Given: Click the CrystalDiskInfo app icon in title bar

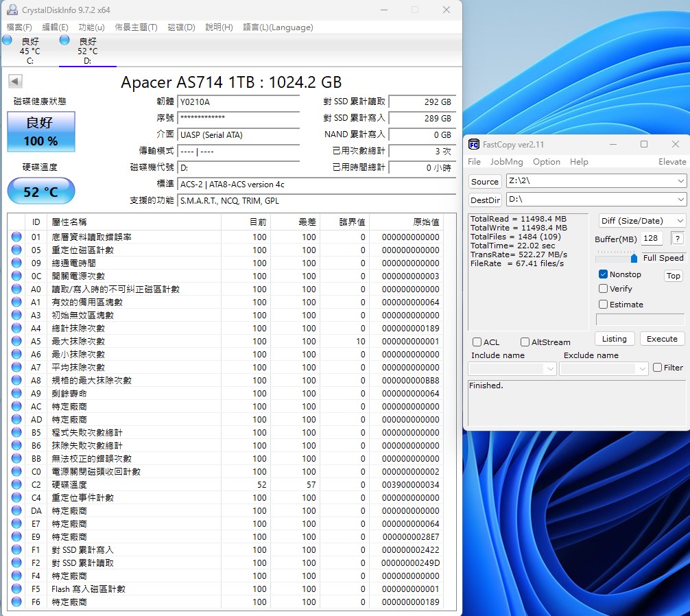Looking at the screenshot, I should (12, 10).
